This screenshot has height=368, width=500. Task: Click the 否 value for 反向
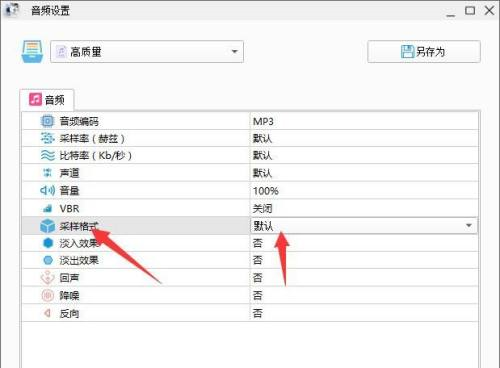coord(257,313)
